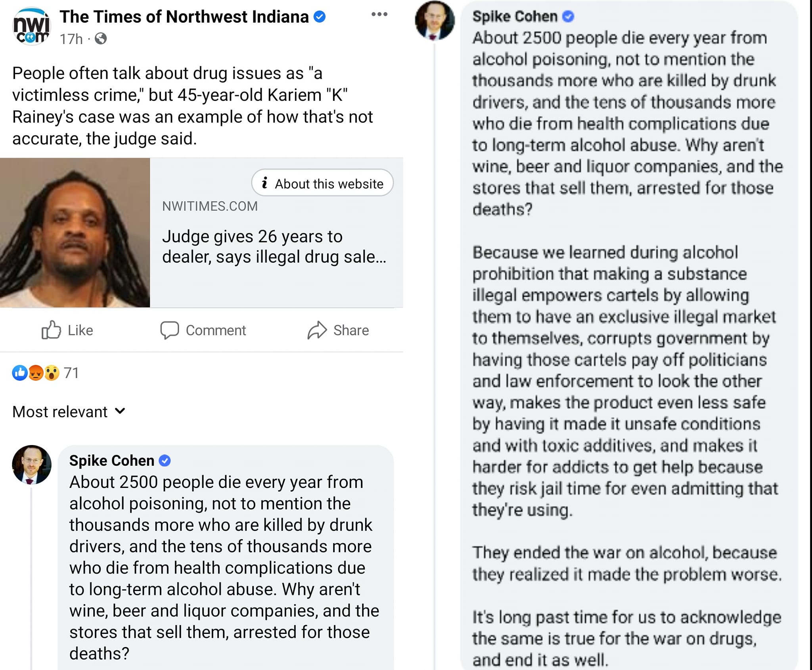This screenshot has width=812, height=670.
Task: Click the blue like reaction emoji
Action: point(20,373)
